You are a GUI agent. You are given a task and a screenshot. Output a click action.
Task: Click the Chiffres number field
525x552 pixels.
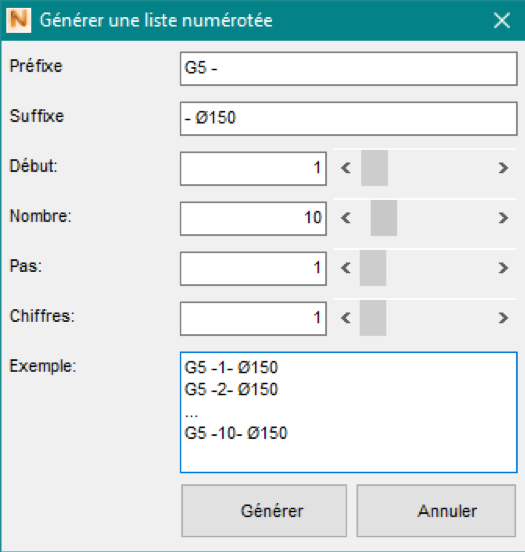point(253,319)
